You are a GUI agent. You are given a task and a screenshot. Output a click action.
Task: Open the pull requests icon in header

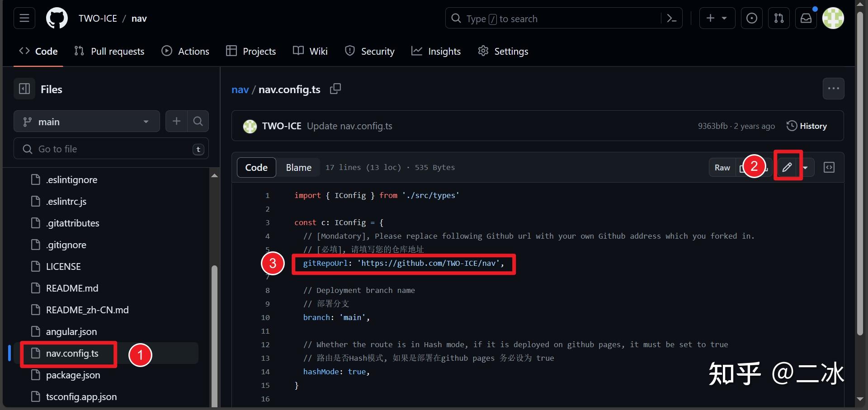pos(779,18)
